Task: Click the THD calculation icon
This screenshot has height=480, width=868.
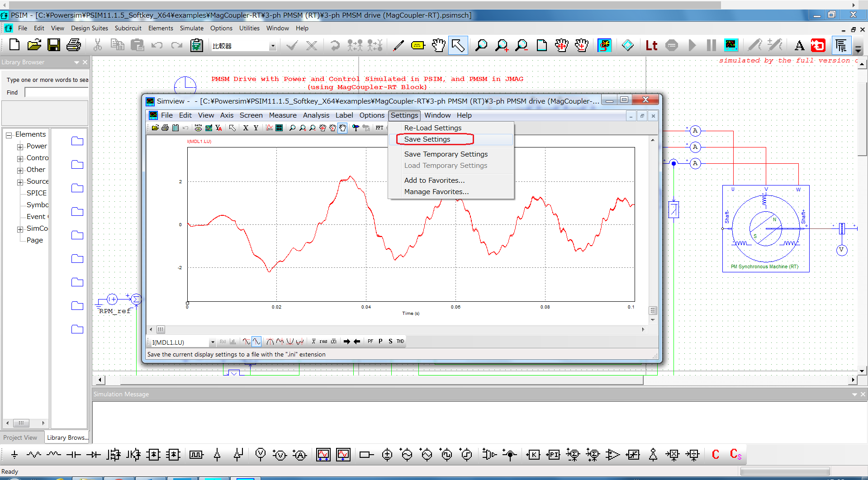Action: (x=400, y=342)
